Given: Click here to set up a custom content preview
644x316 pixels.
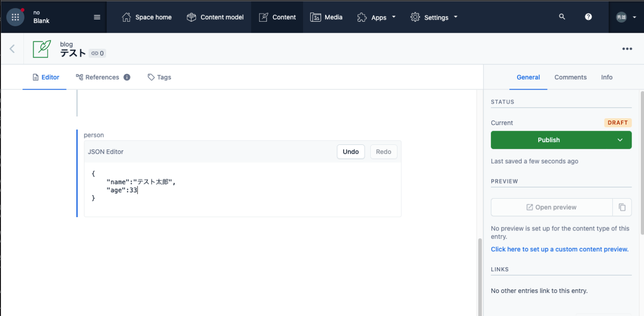Looking at the screenshot, I should 559,249.
